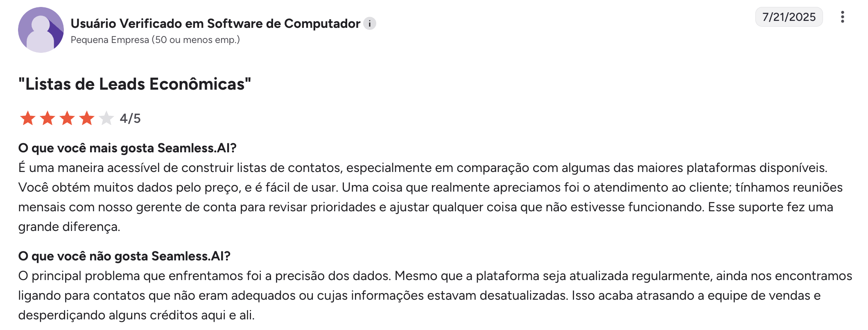Click the line starting "É uma maneira acessível"
The image size is (868, 330).
coord(423,168)
